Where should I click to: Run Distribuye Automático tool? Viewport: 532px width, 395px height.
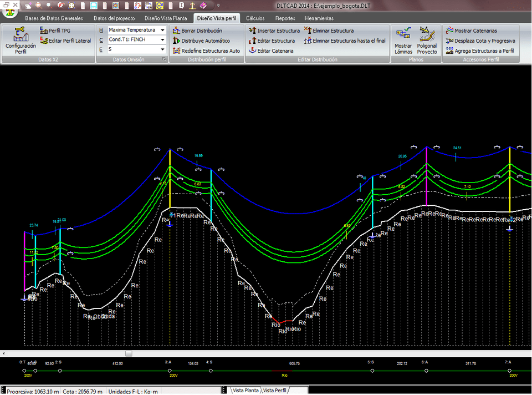coord(177,41)
